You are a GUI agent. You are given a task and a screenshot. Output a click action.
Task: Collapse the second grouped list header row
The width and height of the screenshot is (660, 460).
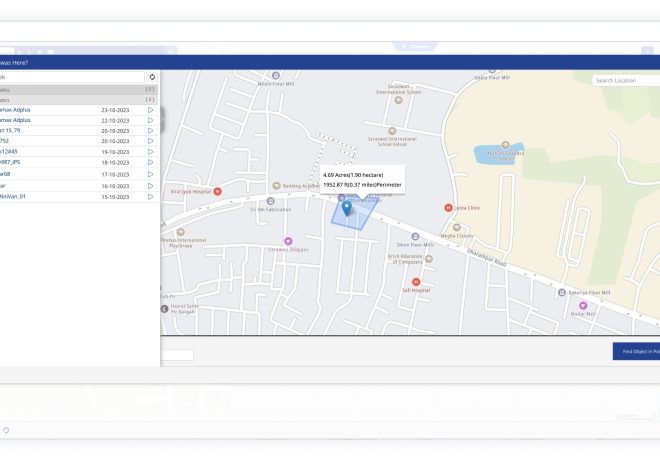pyautogui.click(x=75, y=99)
